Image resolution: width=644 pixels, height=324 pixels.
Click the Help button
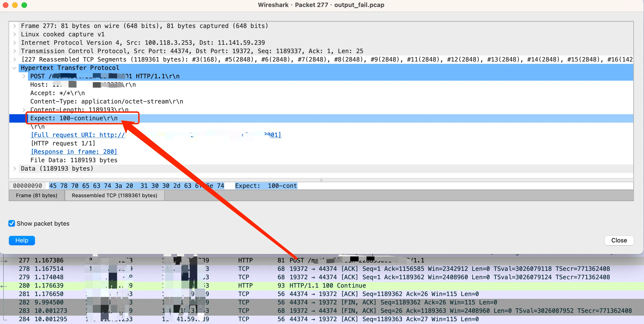point(22,240)
